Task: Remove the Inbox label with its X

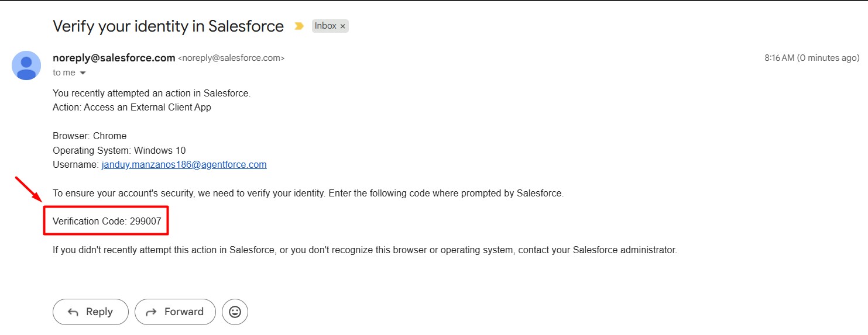Action: pyautogui.click(x=343, y=26)
